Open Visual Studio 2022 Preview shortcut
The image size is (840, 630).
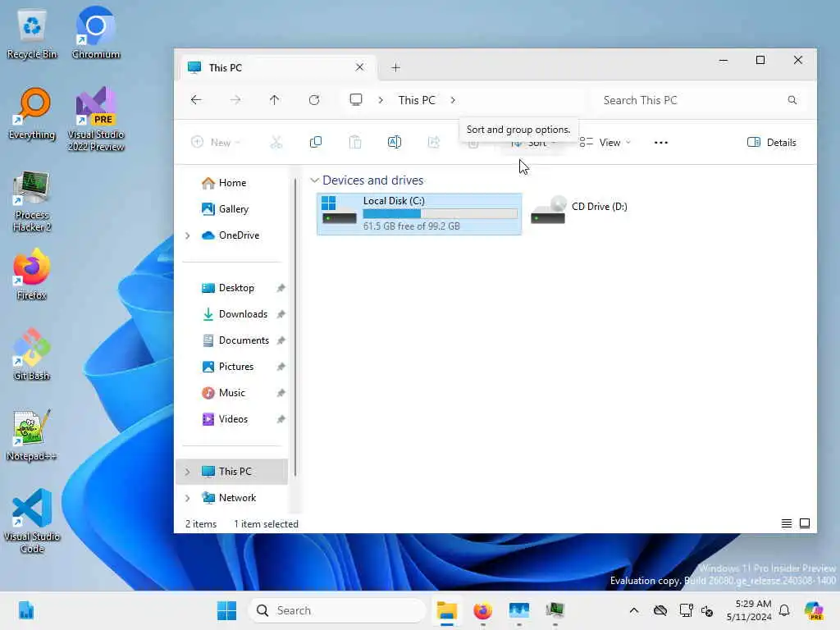click(x=96, y=119)
